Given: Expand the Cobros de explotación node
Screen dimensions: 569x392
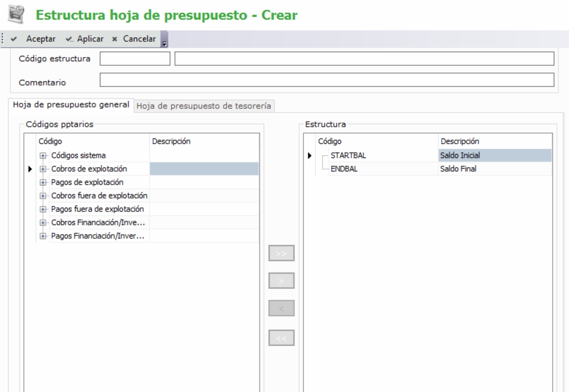Looking at the screenshot, I should tap(43, 169).
